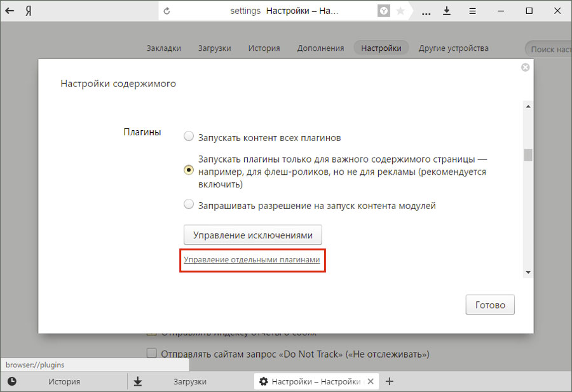Close the Настройки bottom tab
The image size is (572, 392).
click(371, 381)
